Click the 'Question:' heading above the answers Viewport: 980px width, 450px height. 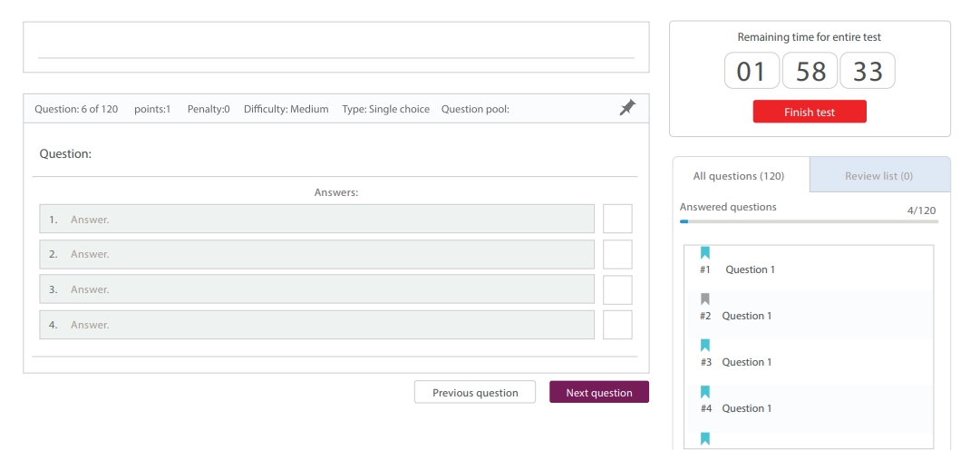(x=65, y=154)
